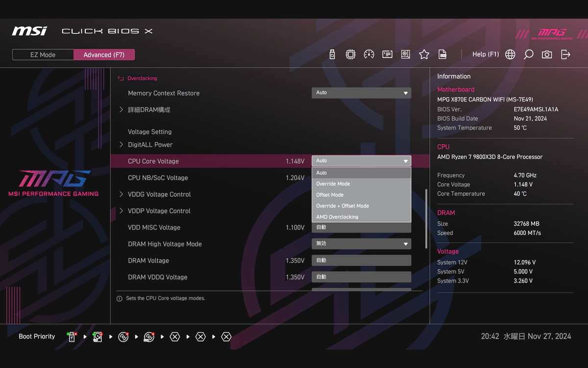The width and height of the screenshot is (588, 368).
Task: Open language selection globe icon
Action: click(510, 54)
